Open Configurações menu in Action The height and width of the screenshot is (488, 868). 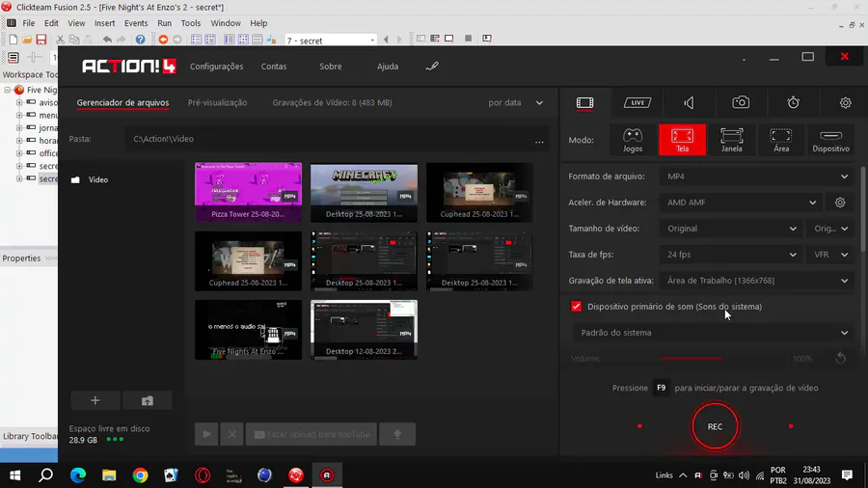click(x=216, y=67)
